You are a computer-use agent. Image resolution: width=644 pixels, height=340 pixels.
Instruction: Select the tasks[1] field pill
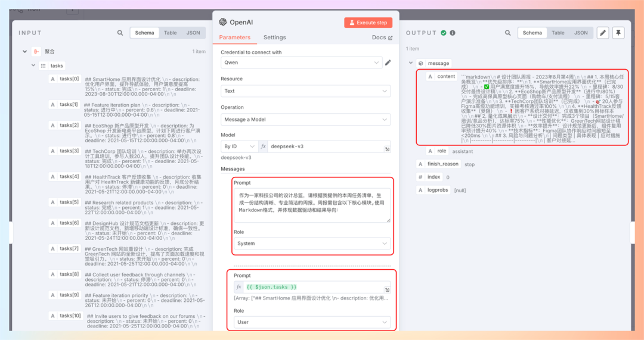(x=64, y=105)
